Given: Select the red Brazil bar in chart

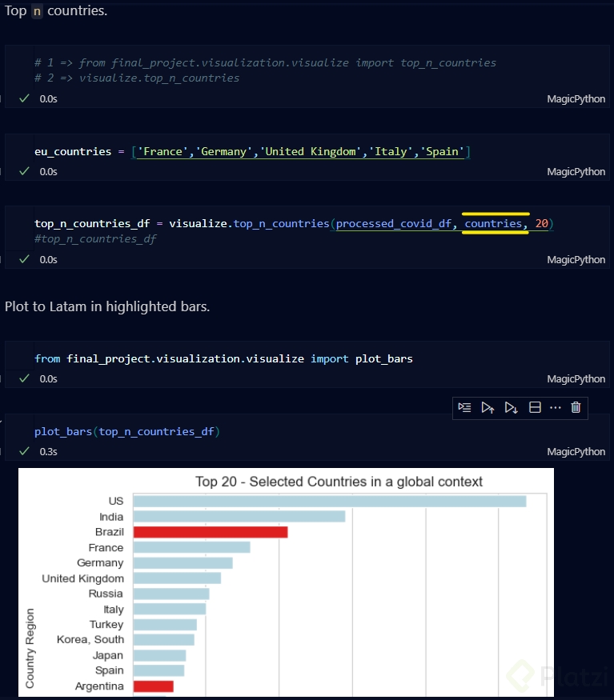Looking at the screenshot, I should pyautogui.click(x=210, y=532).
